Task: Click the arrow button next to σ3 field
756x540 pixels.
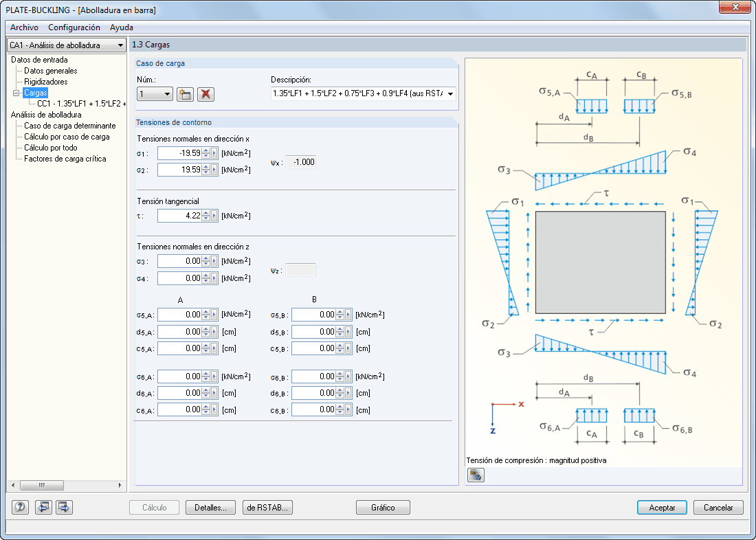Action: coord(214,261)
